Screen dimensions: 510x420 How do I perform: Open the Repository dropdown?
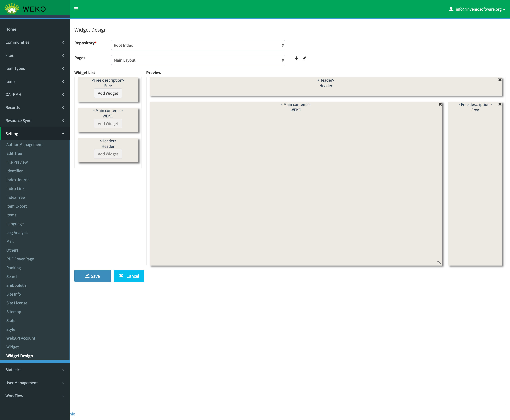click(198, 45)
